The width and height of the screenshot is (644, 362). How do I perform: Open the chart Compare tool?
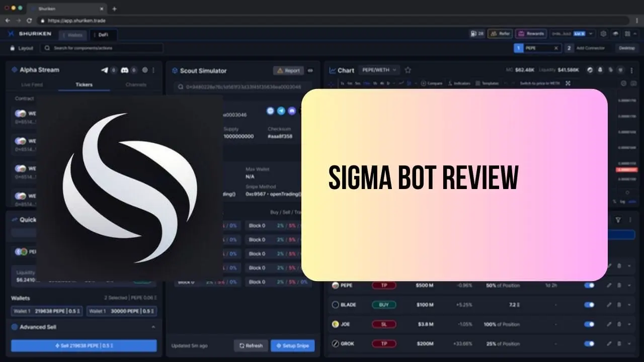(432, 83)
